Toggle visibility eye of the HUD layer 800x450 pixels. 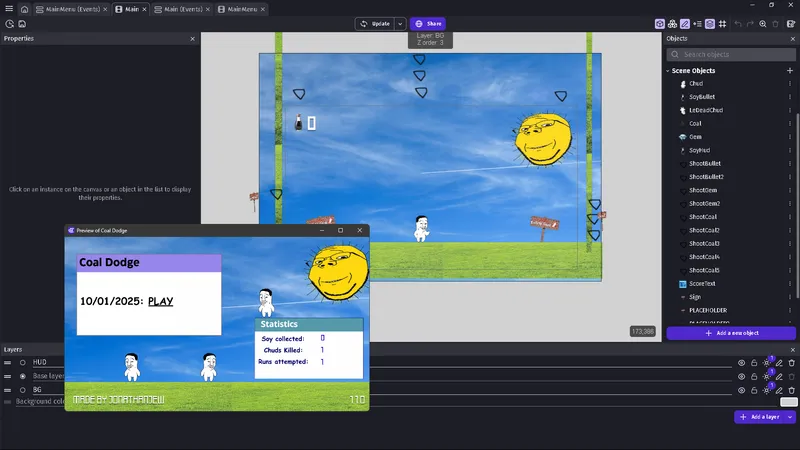click(x=741, y=362)
